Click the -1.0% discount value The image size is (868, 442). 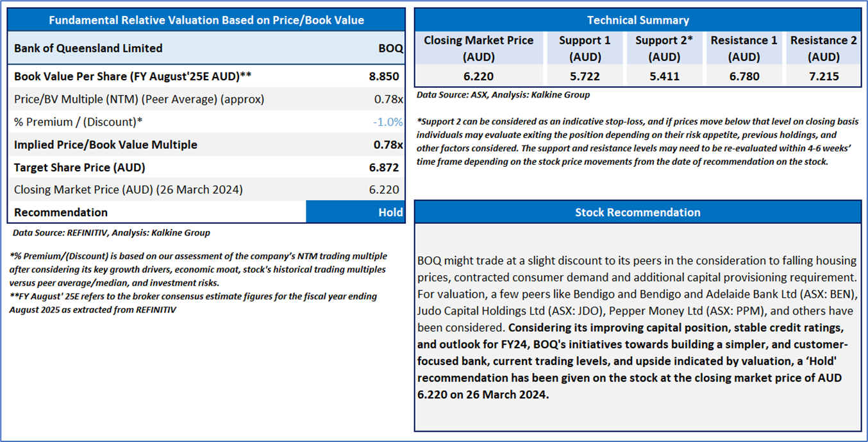coord(388,122)
